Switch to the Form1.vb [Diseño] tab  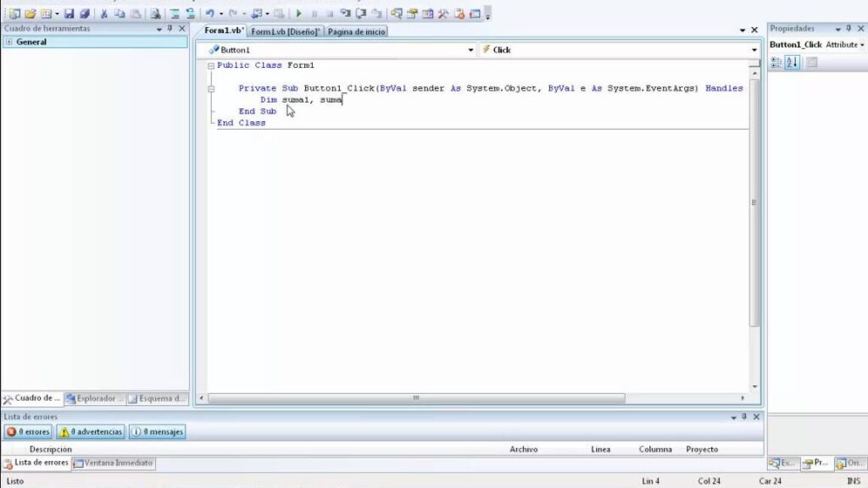point(286,31)
